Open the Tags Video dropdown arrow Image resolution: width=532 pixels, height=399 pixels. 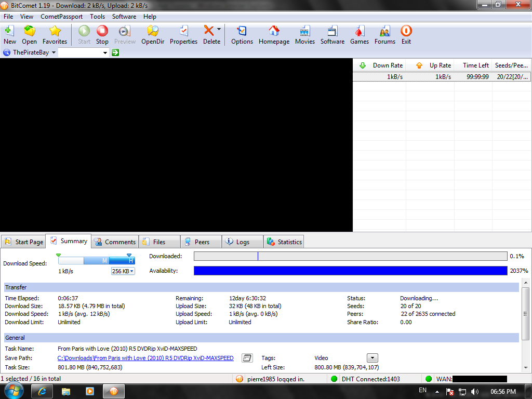coord(372,358)
